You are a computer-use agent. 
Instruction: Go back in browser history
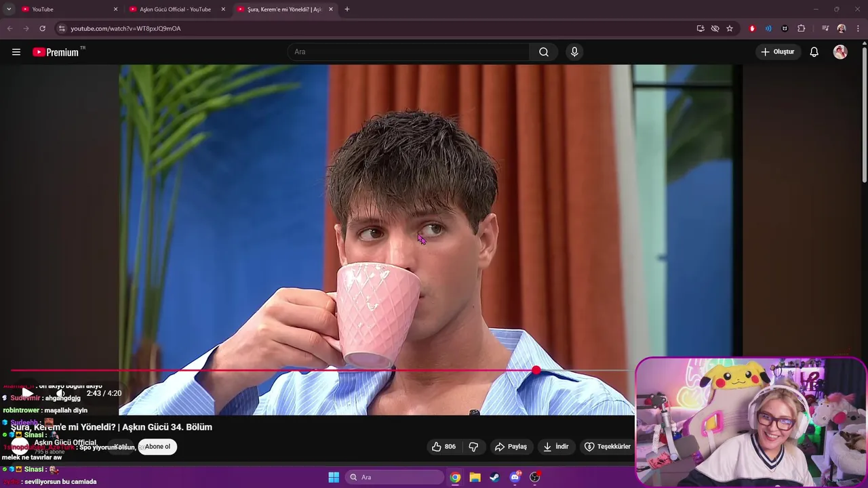point(9,28)
